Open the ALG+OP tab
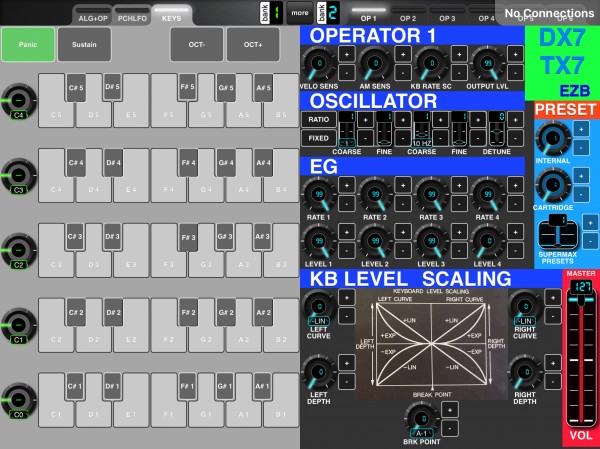 point(93,15)
